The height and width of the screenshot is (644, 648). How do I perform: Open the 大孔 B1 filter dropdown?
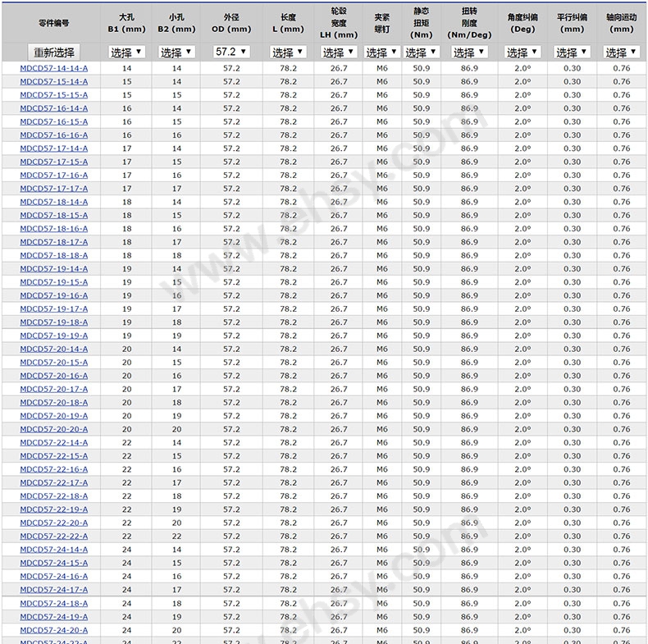click(x=126, y=52)
